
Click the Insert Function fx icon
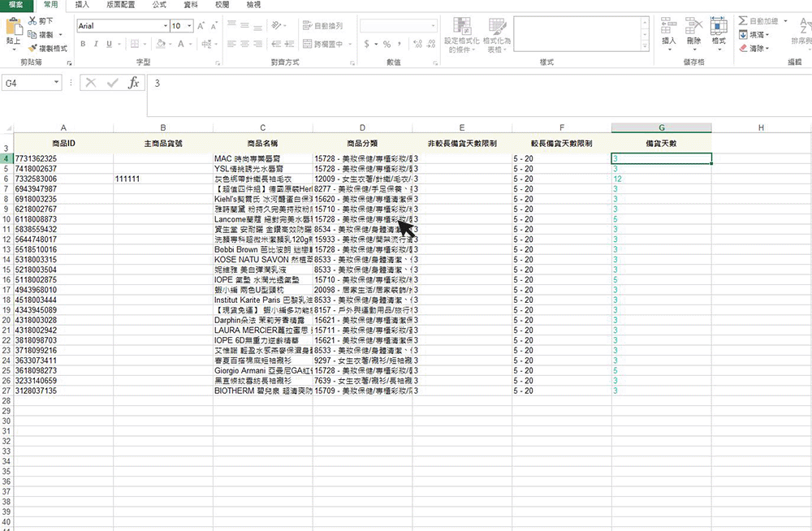(x=134, y=83)
